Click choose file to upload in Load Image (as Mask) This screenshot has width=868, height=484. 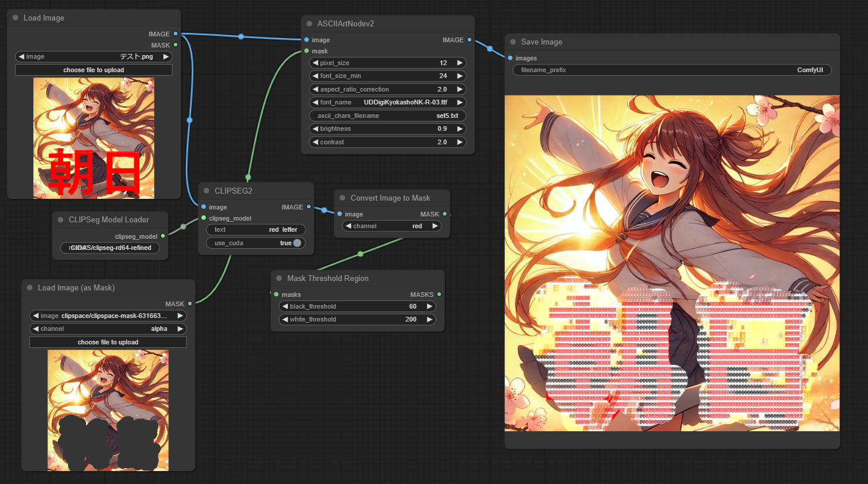pos(108,342)
